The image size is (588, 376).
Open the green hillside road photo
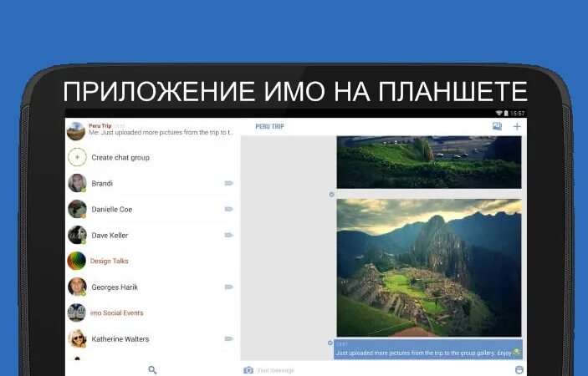pos(428,162)
